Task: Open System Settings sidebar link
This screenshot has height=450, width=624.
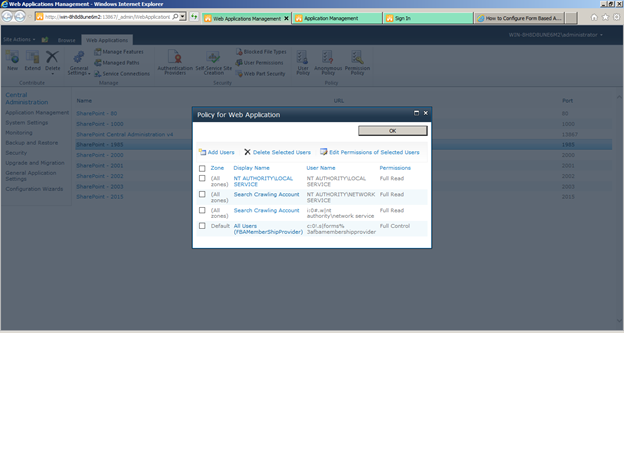Action: (27, 123)
